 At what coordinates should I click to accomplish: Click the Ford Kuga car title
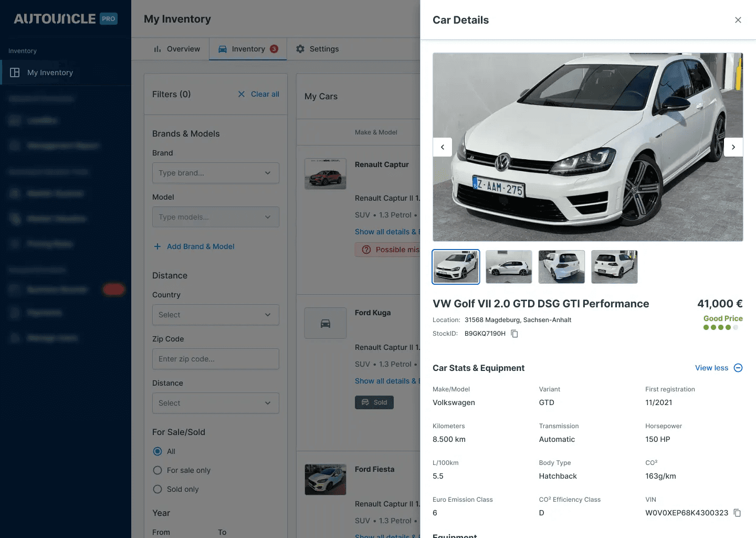373,313
